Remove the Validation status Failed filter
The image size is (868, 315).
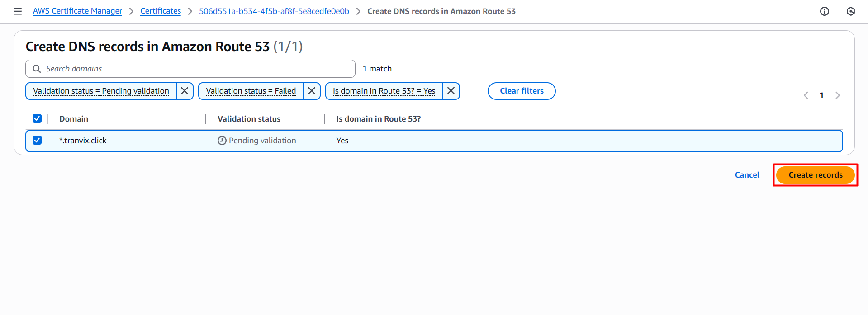click(x=312, y=91)
